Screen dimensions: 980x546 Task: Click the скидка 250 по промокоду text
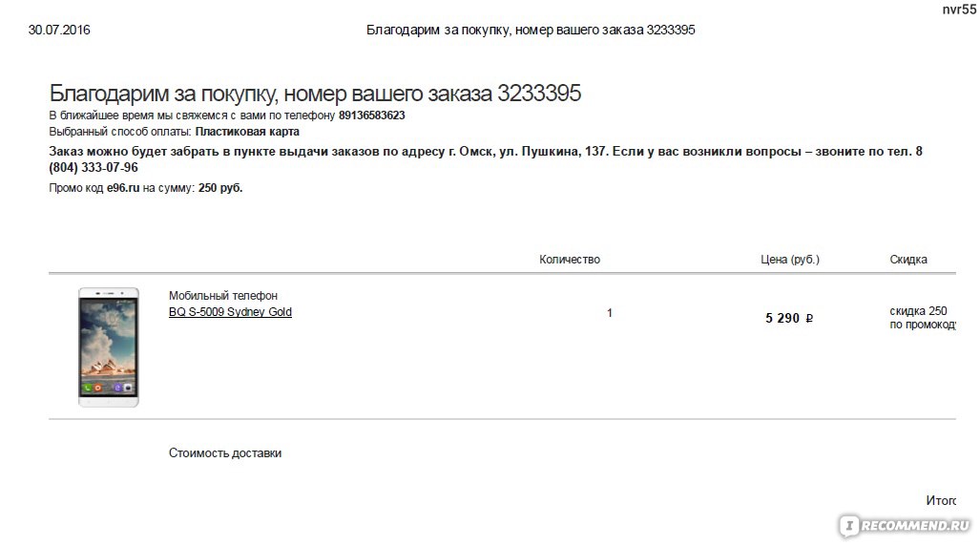923,318
